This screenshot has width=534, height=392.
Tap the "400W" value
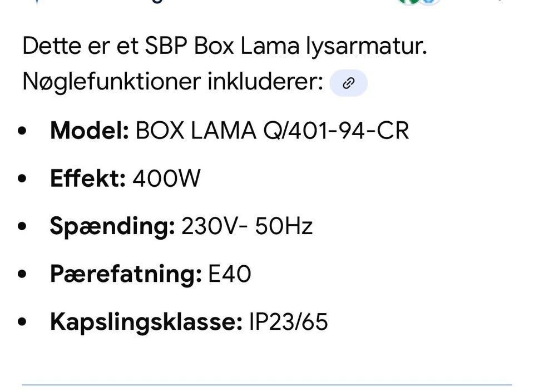[166, 178]
